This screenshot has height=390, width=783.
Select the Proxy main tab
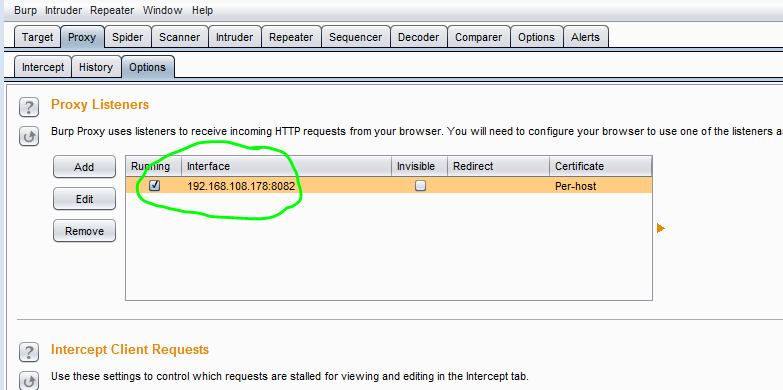(x=82, y=37)
